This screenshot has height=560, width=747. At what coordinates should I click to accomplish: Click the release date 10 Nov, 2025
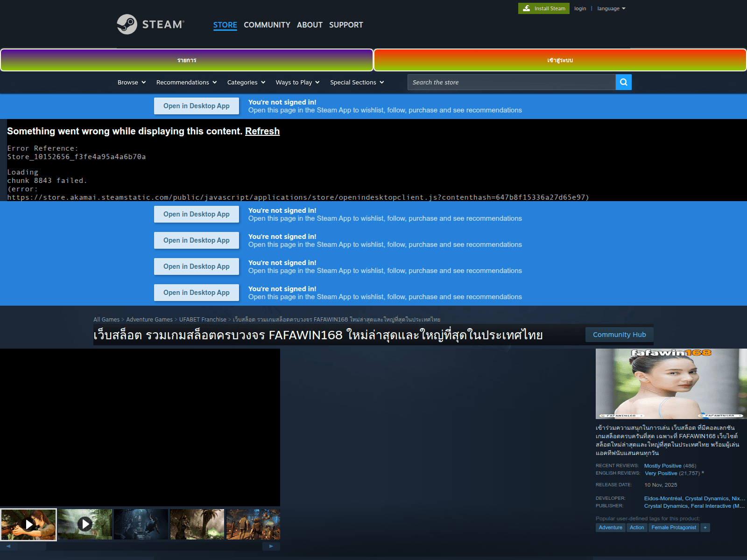point(661,485)
